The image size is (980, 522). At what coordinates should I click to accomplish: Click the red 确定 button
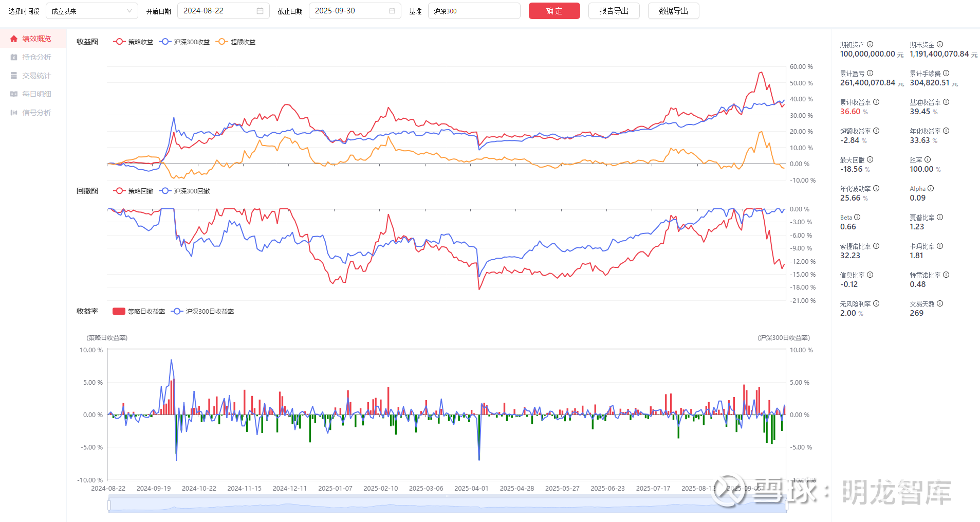click(x=554, y=11)
